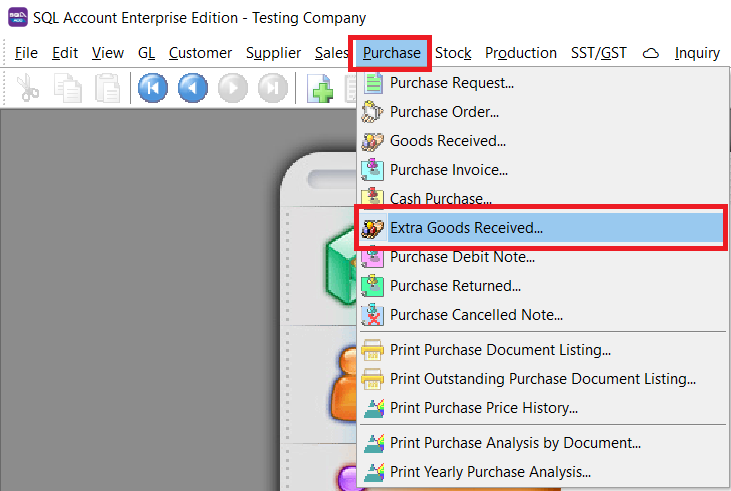731x491 pixels.
Task: Open Purchase Order from the menu
Action: (444, 112)
